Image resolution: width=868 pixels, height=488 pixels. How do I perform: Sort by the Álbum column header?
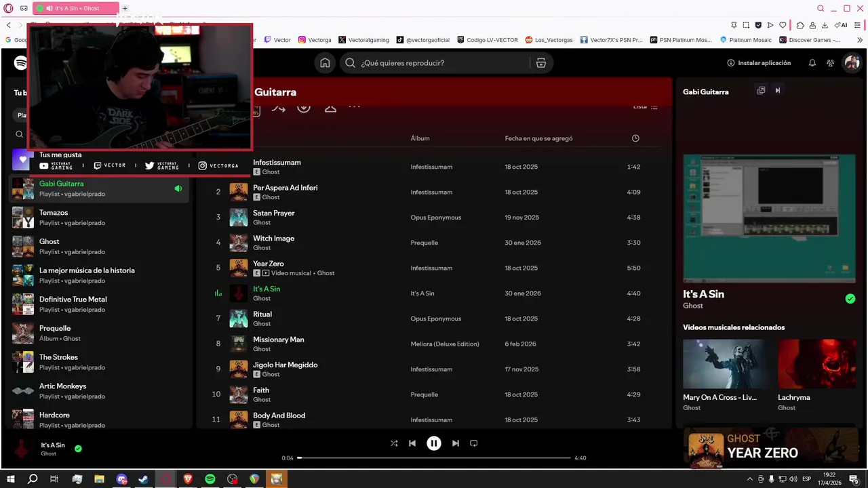tap(420, 138)
